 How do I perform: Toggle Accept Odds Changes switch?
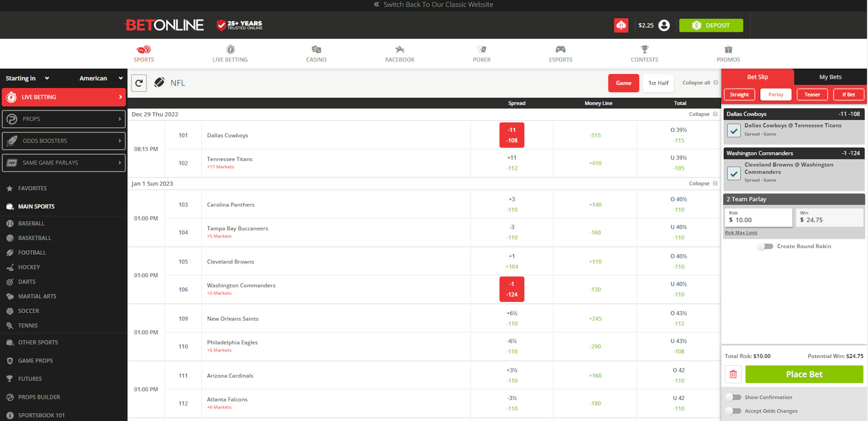(x=733, y=411)
